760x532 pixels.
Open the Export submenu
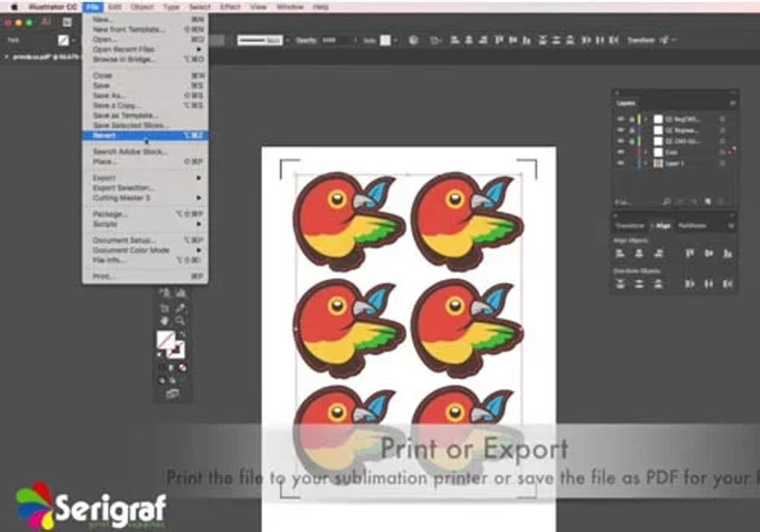click(145, 178)
